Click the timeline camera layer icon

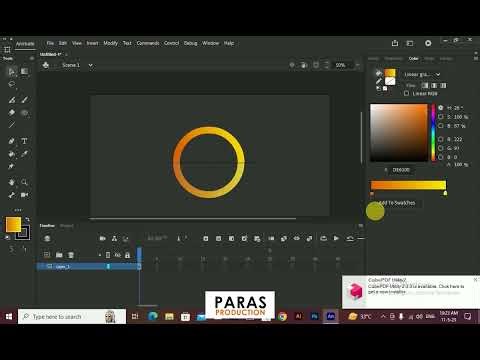[103, 238]
